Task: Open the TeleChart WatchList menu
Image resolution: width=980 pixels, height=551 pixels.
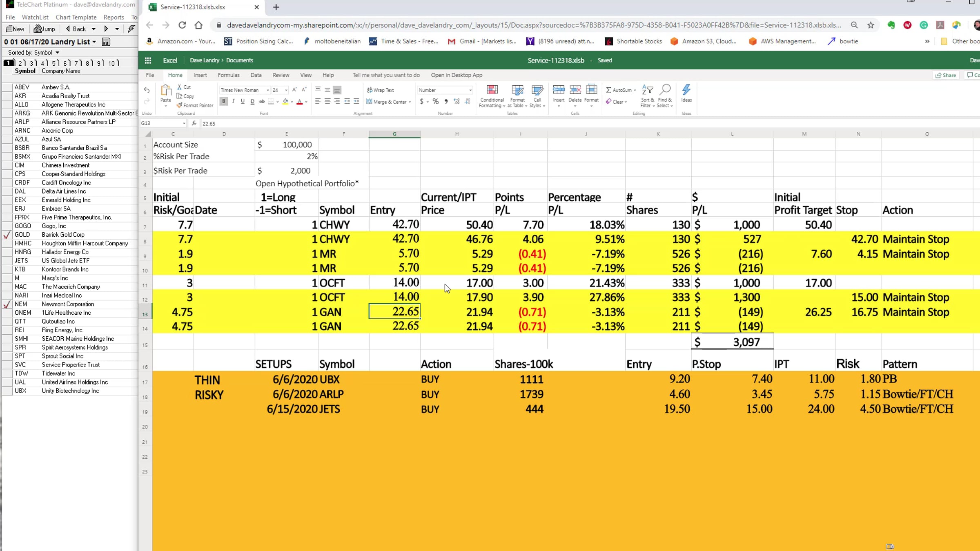Action: click(35, 17)
